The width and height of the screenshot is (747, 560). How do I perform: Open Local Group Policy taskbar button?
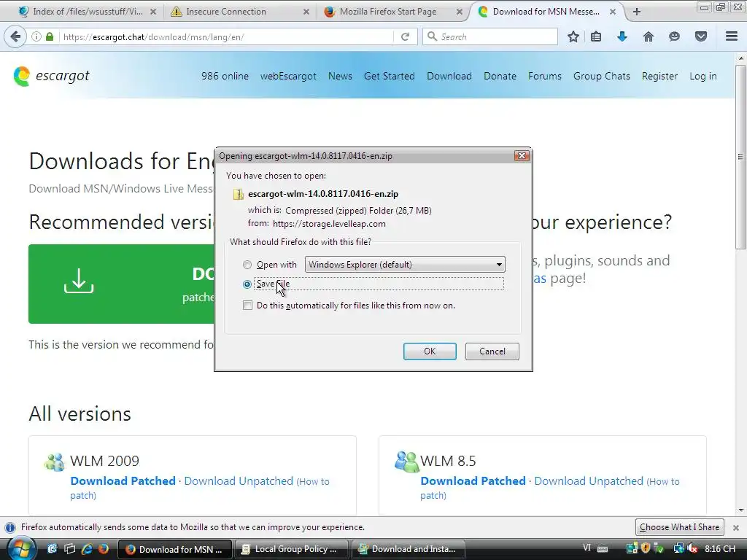pos(290,549)
